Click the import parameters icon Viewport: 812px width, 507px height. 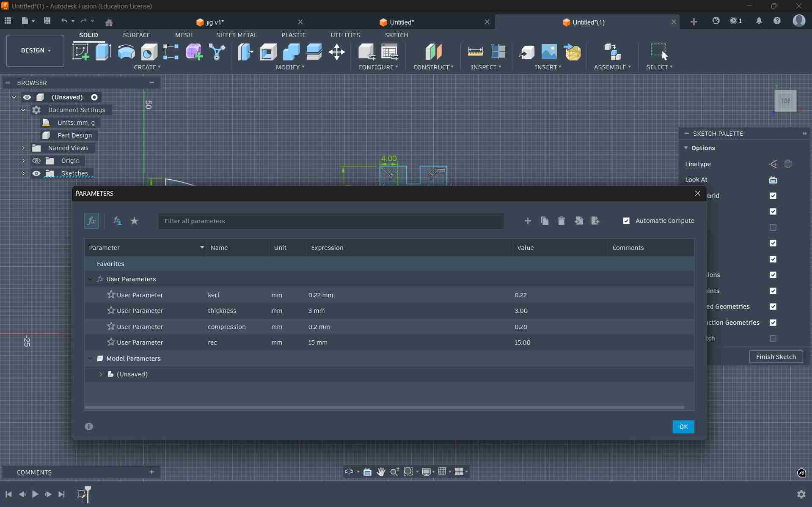tap(578, 221)
